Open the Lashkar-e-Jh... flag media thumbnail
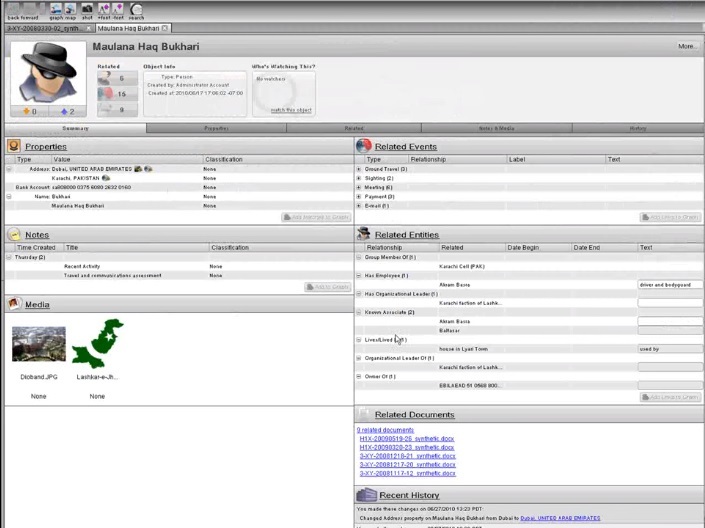Screen dimensions: 705x528 (98, 344)
